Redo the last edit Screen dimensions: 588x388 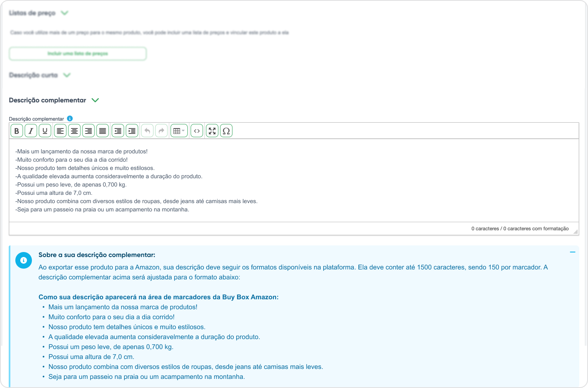tap(162, 131)
